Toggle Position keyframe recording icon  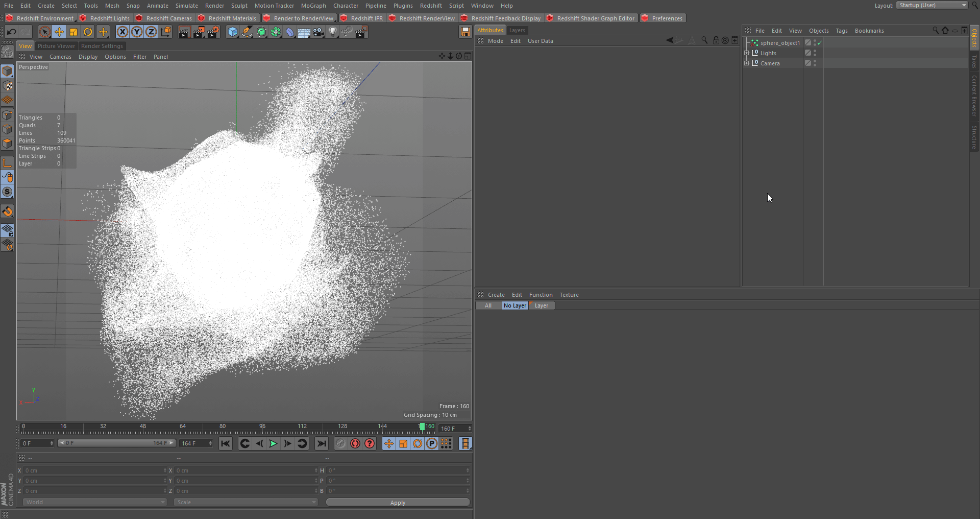389,443
